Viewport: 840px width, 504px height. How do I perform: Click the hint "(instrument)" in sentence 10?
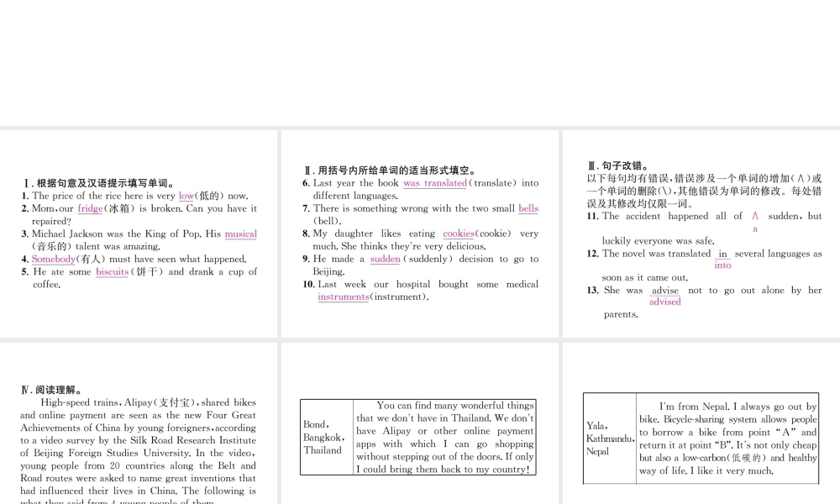click(x=399, y=297)
